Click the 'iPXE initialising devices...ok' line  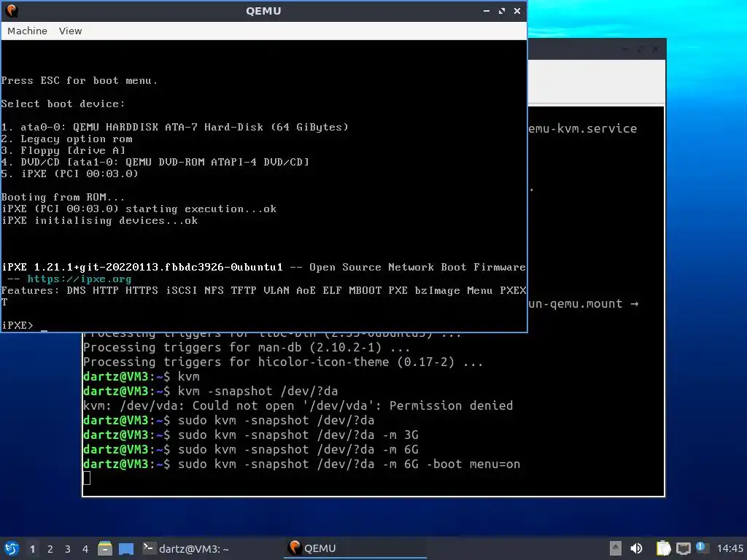[x=99, y=220]
